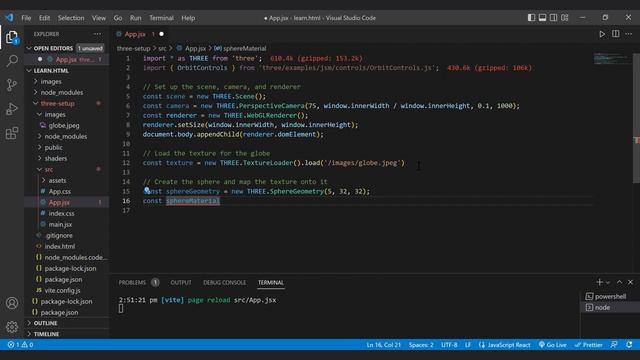This screenshot has height=360, width=640.
Task: Open the feedback icon in status bar
Action: click(614, 345)
